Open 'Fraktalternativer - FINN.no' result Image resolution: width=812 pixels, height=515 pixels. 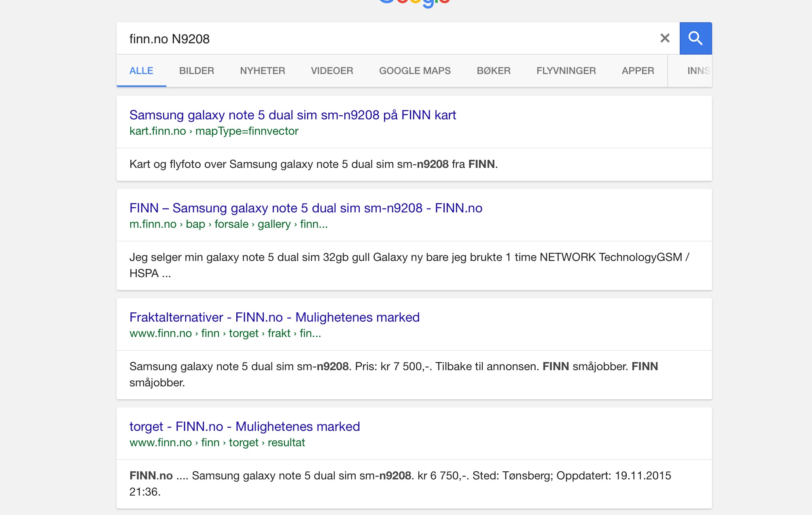click(274, 317)
